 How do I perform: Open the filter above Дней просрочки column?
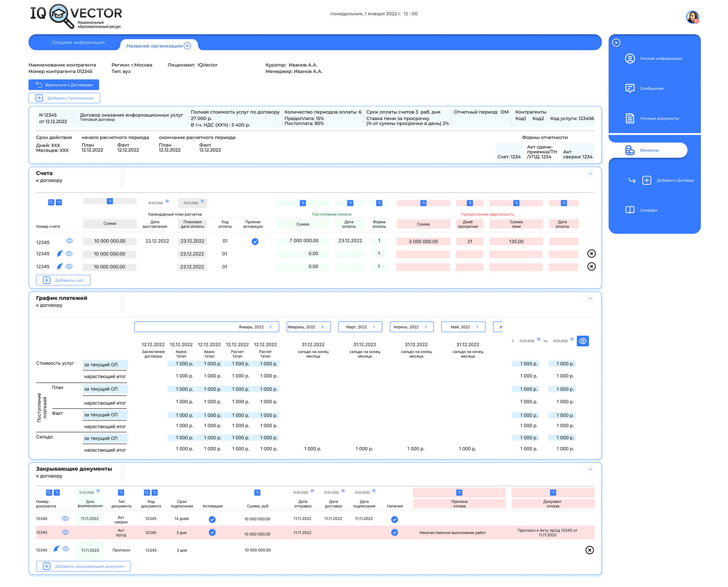point(469,203)
